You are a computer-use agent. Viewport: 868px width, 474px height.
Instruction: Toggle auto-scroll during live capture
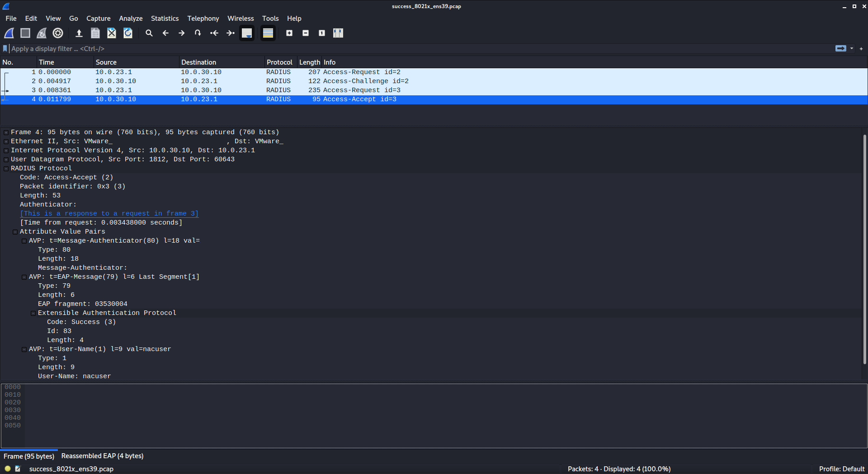[247, 33]
